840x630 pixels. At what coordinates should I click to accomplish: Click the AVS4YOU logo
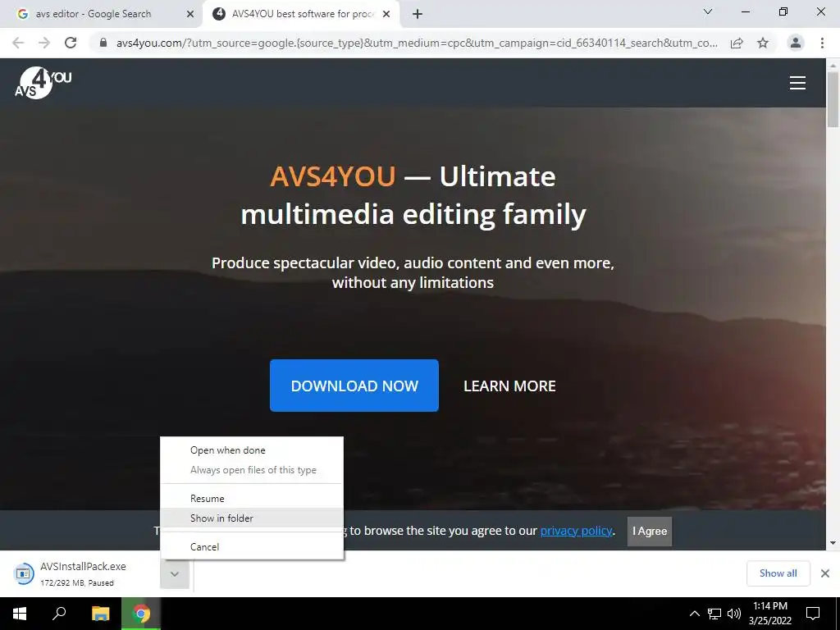coord(43,83)
